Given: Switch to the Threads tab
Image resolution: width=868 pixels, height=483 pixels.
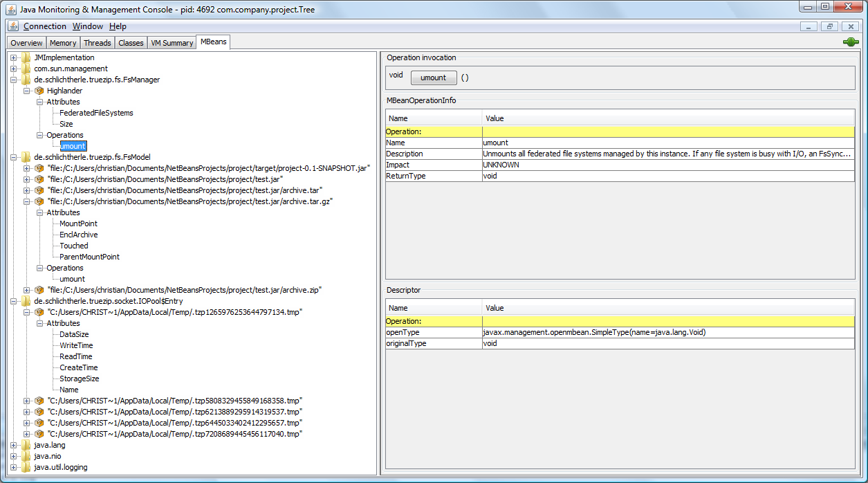Looking at the screenshot, I should point(98,43).
